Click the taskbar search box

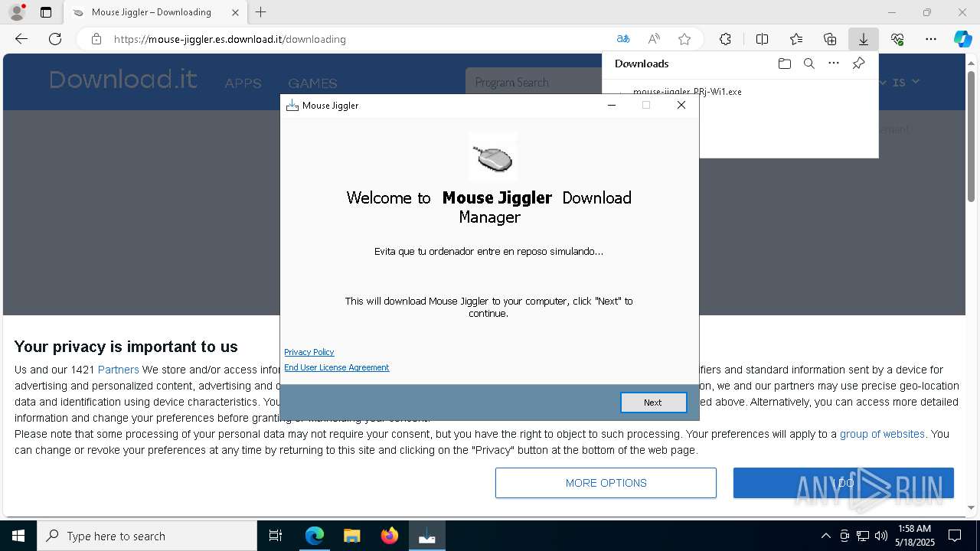[147, 536]
